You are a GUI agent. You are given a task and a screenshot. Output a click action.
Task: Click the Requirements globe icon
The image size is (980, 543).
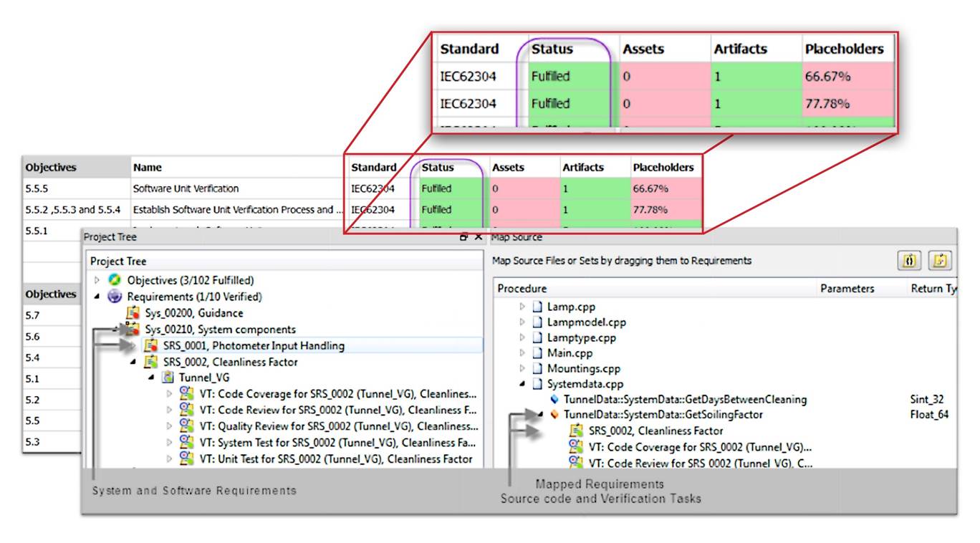point(115,297)
